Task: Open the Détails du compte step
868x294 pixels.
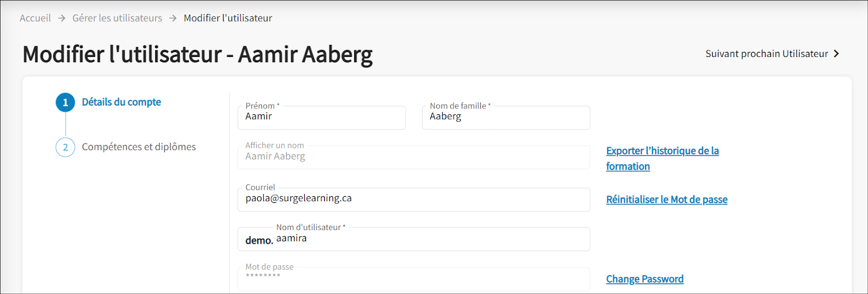Action: 121,102
